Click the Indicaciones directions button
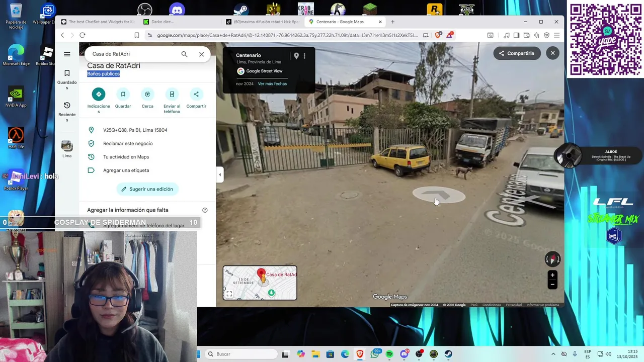This screenshot has height=362, width=644. click(99, 94)
